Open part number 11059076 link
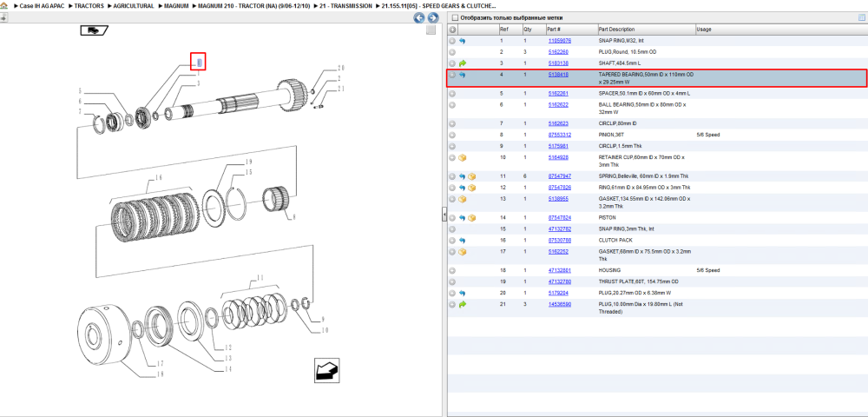Viewport: 868px width, 417px height. click(x=560, y=41)
